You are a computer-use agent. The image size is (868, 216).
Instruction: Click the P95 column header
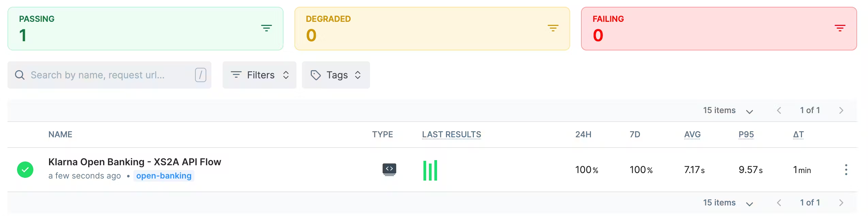click(x=746, y=135)
